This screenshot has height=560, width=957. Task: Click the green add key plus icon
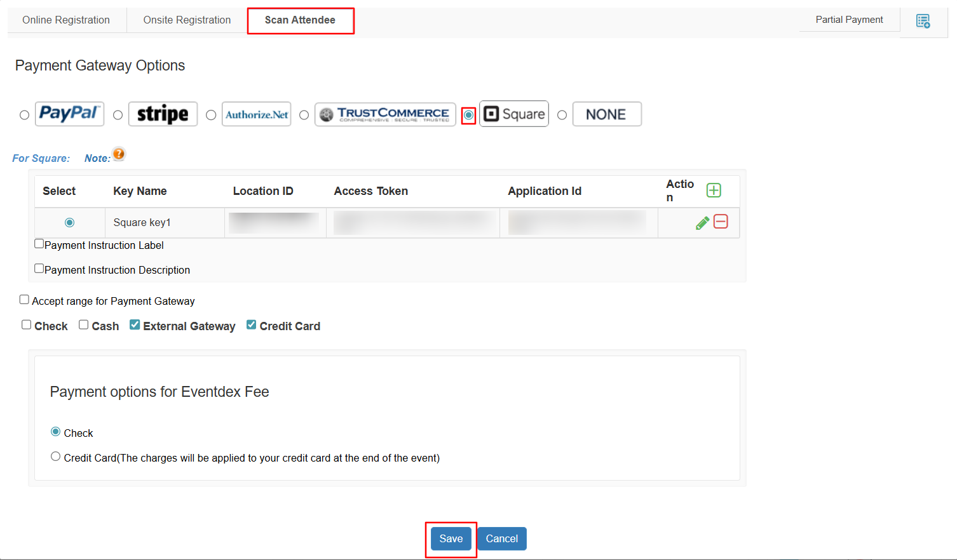714,190
